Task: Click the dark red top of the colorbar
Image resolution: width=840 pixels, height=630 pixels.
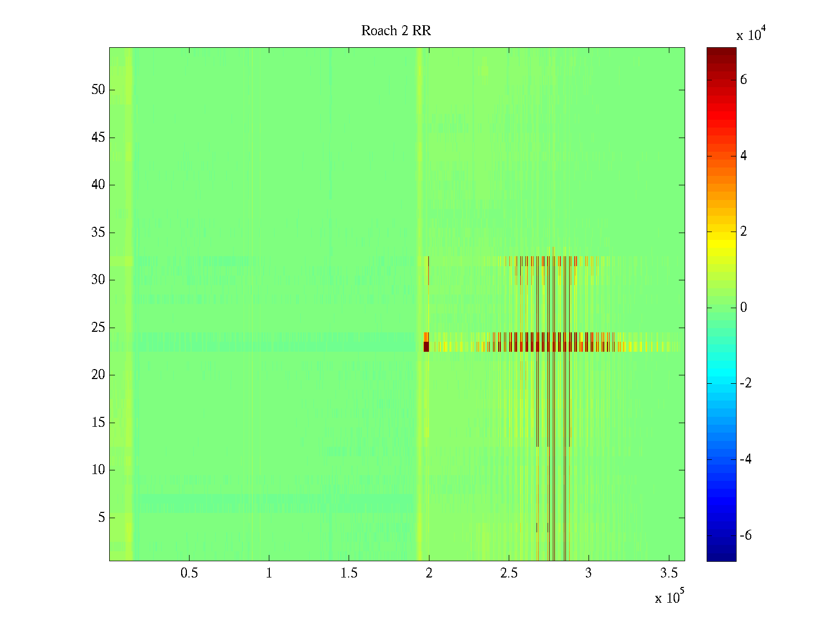Action: 721,51
